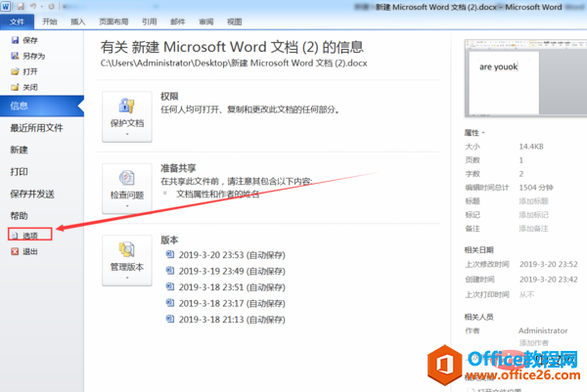Select 最近所用文件 (Recent files) in the sidebar
The width and height of the screenshot is (587, 392).
pyautogui.click(x=36, y=127)
